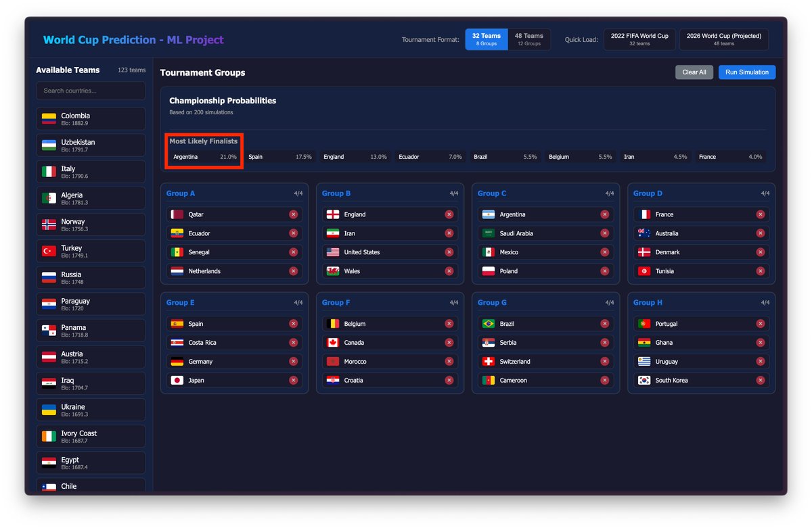This screenshot has height=528, width=812.
Task: Click Brazil 5.5% finalist entry
Action: pos(505,157)
